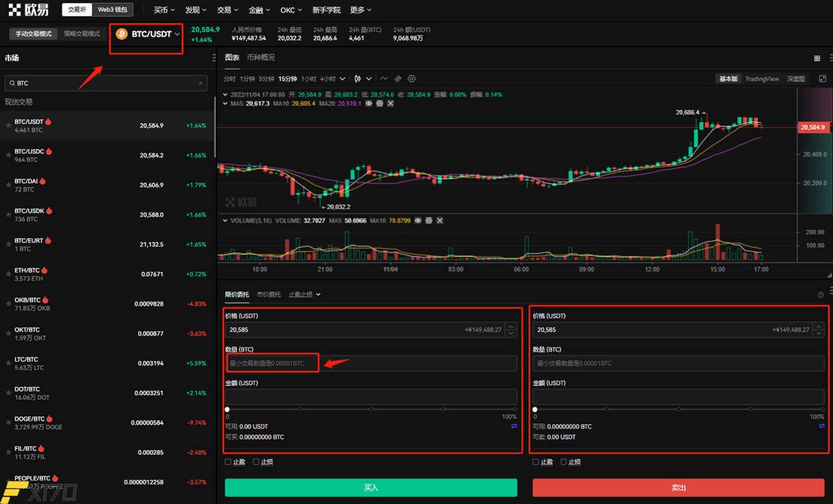Enable 止损 checkbox under buy panel

(256, 462)
